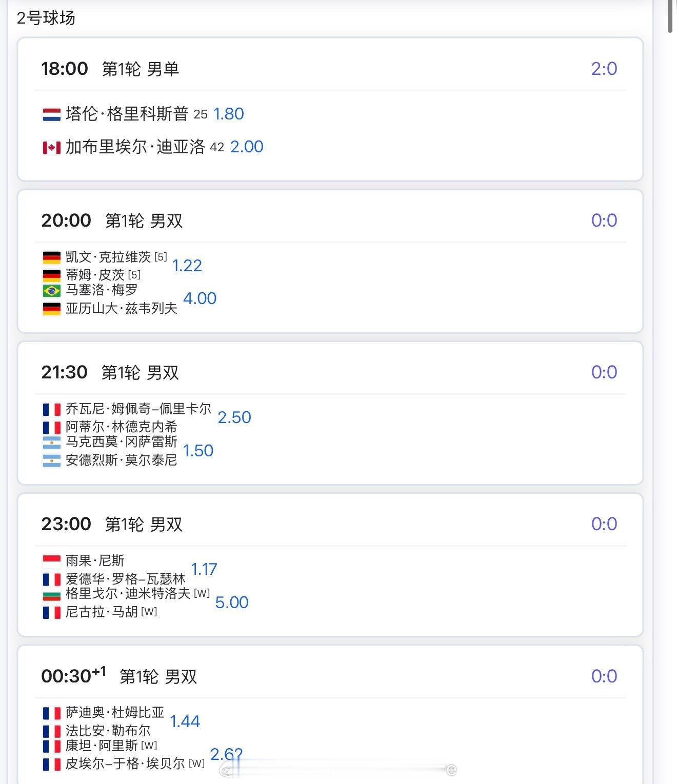Open the 0:0 score of the 21:30 match

[x=604, y=372]
